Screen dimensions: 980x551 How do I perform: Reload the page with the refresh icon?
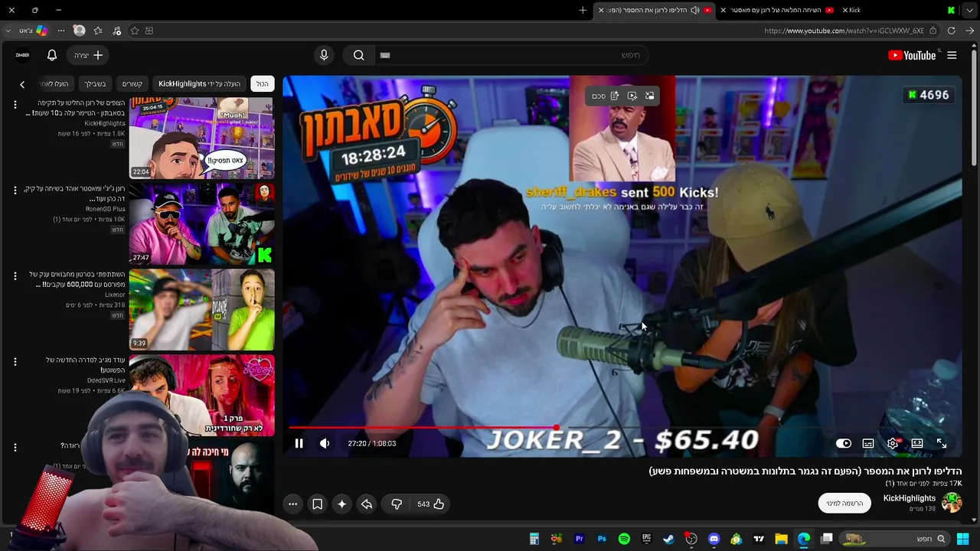click(x=951, y=31)
